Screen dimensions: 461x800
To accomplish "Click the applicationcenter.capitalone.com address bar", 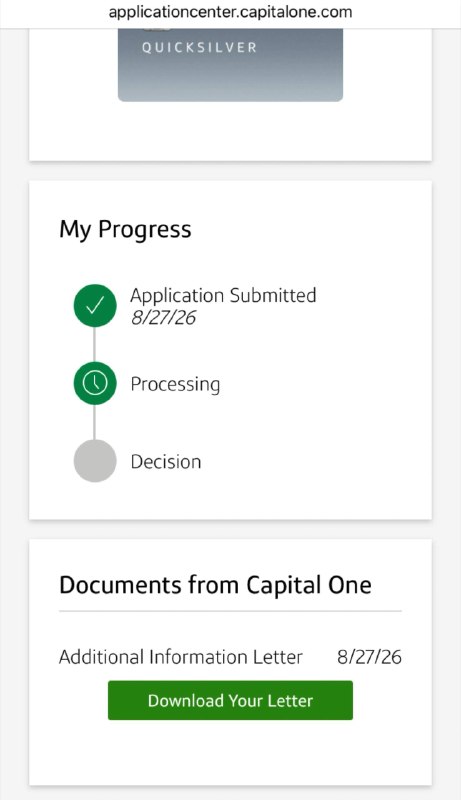I will pyautogui.click(x=230, y=12).
